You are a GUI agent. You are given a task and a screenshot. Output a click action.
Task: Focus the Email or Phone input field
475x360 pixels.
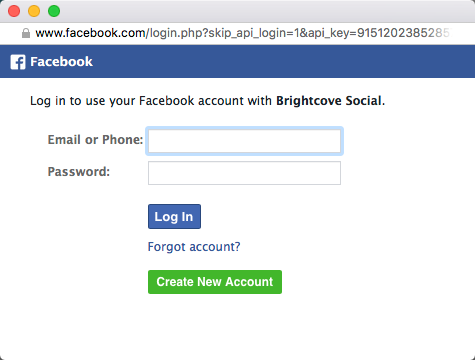(x=244, y=141)
